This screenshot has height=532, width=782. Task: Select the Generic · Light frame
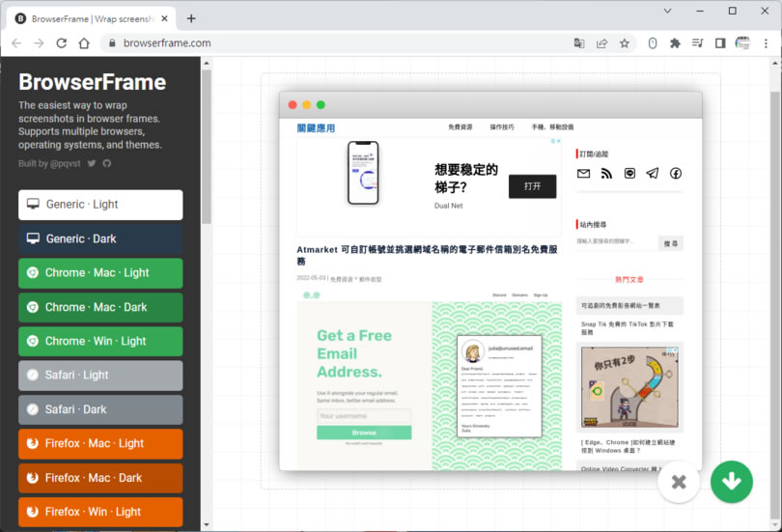pos(100,205)
